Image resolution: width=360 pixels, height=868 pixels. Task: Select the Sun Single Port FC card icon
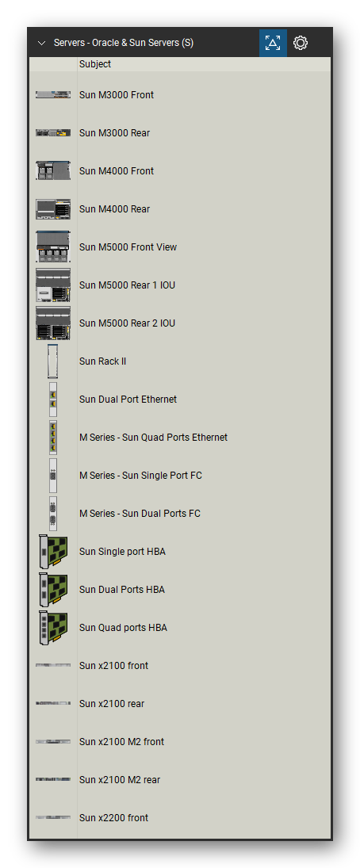point(53,475)
